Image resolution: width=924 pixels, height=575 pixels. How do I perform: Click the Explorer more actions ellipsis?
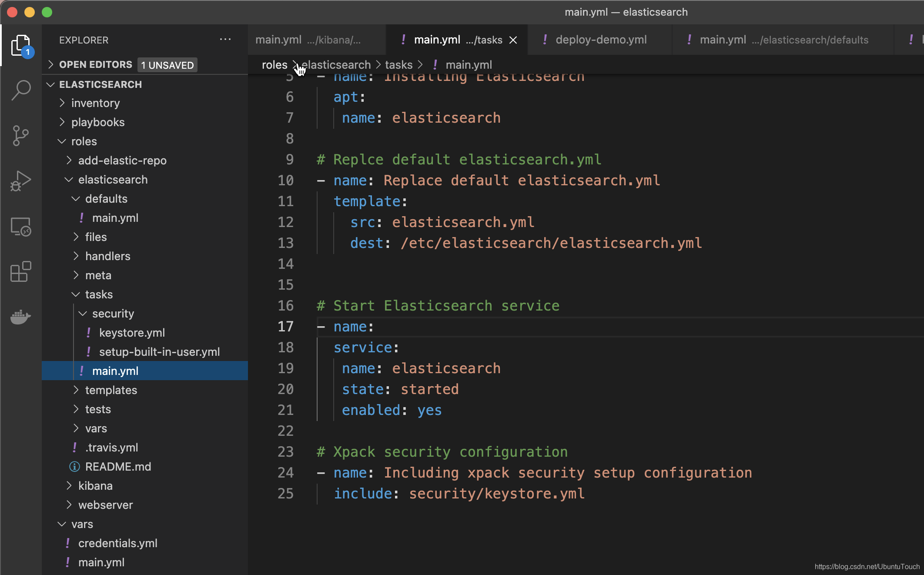[x=225, y=40]
